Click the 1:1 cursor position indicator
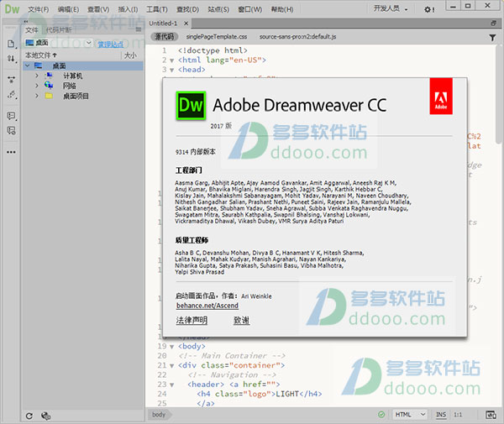 [458, 415]
